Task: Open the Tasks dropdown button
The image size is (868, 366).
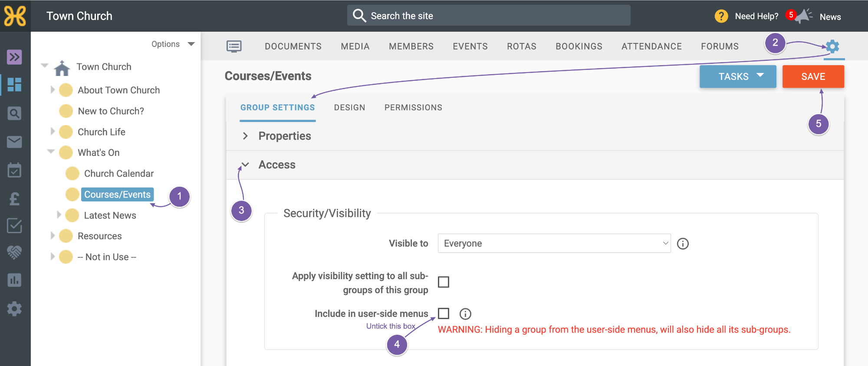Action: pyautogui.click(x=738, y=76)
